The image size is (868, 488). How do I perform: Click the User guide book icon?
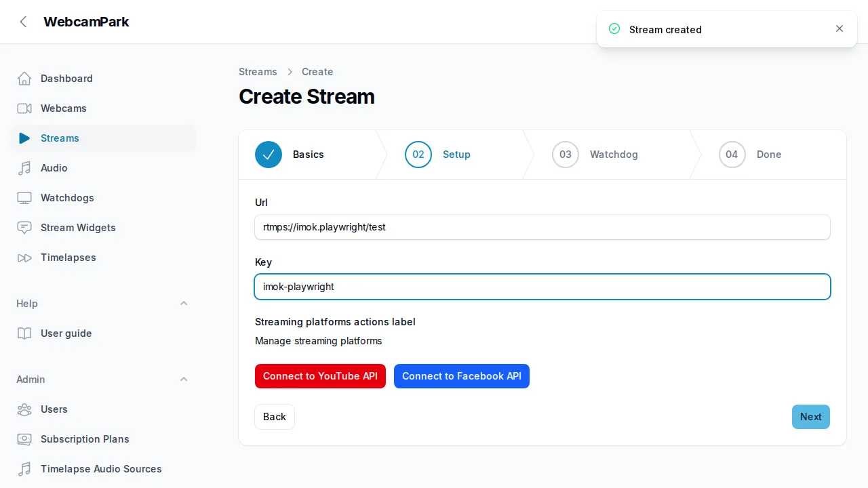(24, 333)
